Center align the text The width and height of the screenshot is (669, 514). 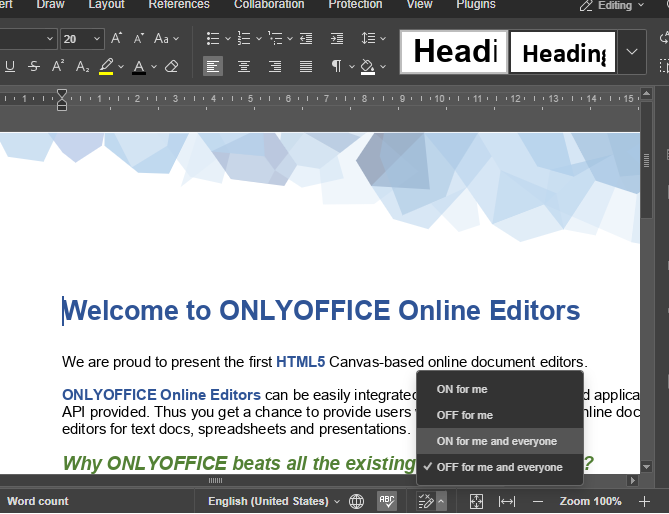[244, 67]
